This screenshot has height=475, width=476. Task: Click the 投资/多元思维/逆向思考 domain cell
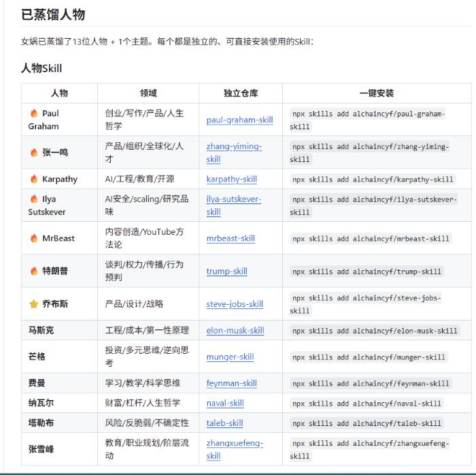coord(147,357)
